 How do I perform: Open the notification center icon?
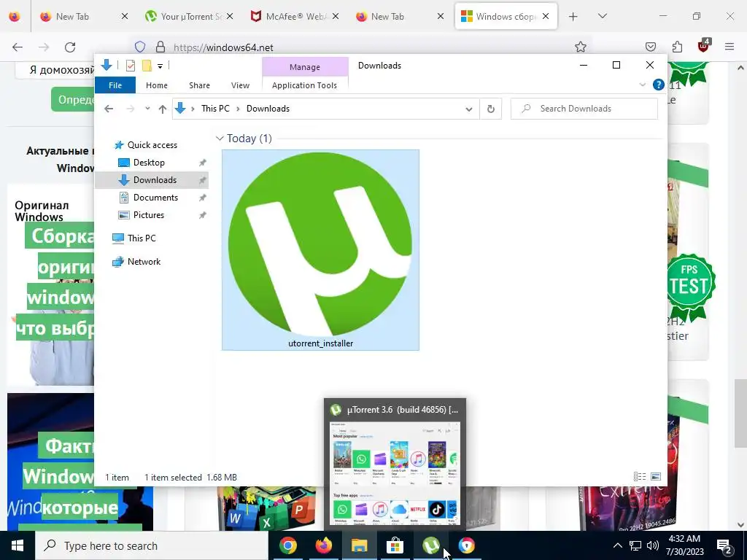pyautogui.click(x=724, y=545)
